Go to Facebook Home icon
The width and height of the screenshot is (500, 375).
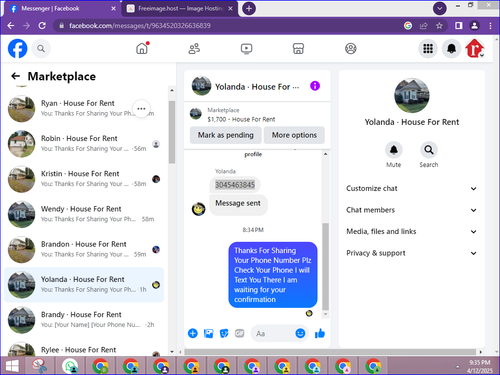(142, 49)
